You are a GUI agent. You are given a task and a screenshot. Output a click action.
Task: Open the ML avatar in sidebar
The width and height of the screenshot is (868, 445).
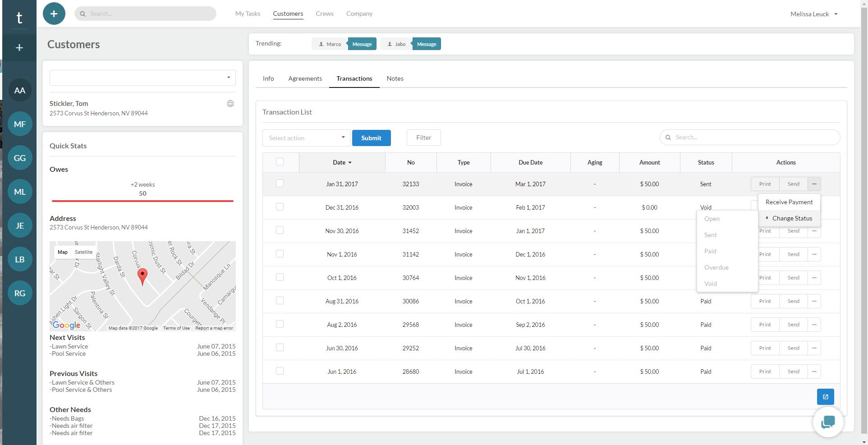pos(20,192)
